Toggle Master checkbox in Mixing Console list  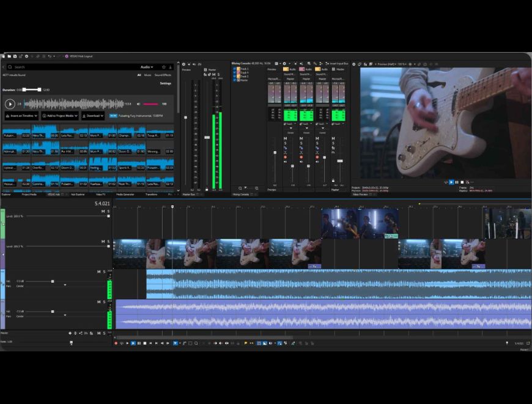pos(234,80)
